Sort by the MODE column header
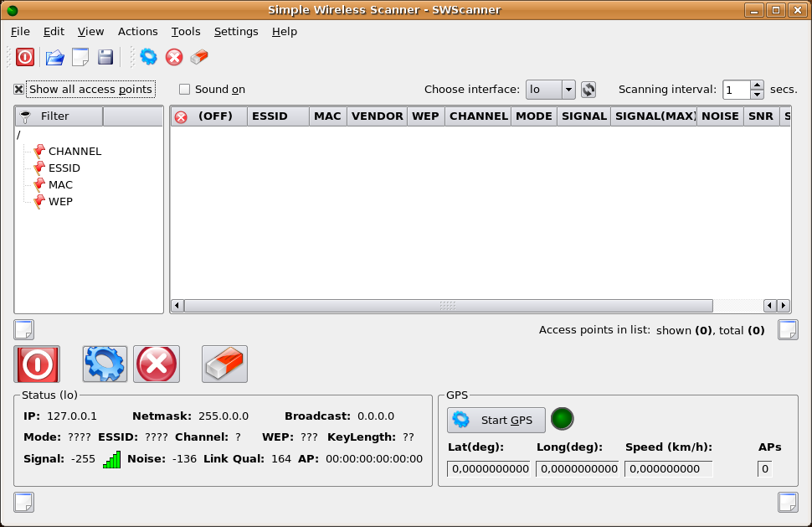 point(534,116)
